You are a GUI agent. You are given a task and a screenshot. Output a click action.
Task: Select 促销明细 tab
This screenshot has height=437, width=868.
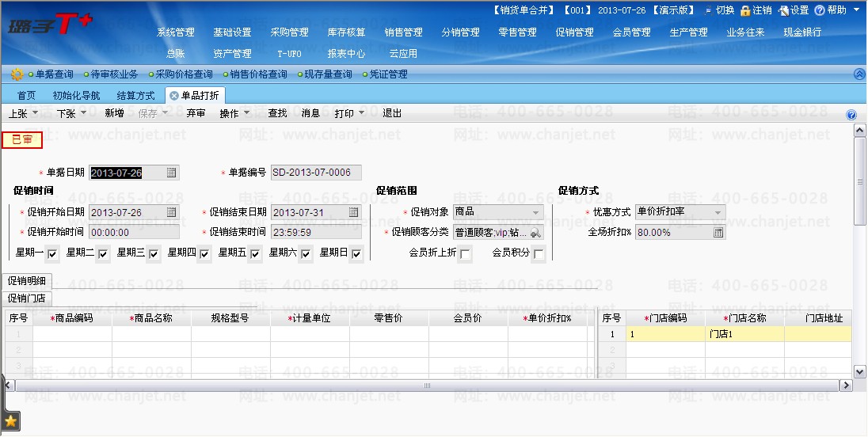[27, 281]
